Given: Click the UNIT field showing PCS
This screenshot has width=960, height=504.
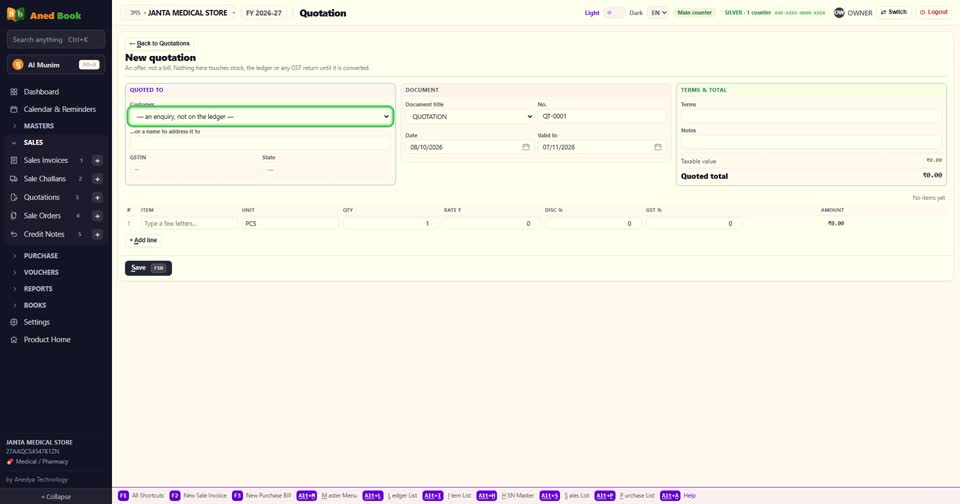Looking at the screenshot, I should coord(289,224).
